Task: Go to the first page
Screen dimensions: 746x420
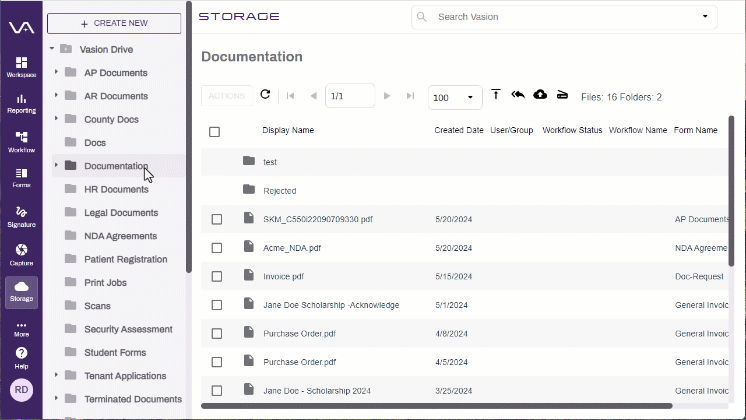Action: tap(290, 96)
